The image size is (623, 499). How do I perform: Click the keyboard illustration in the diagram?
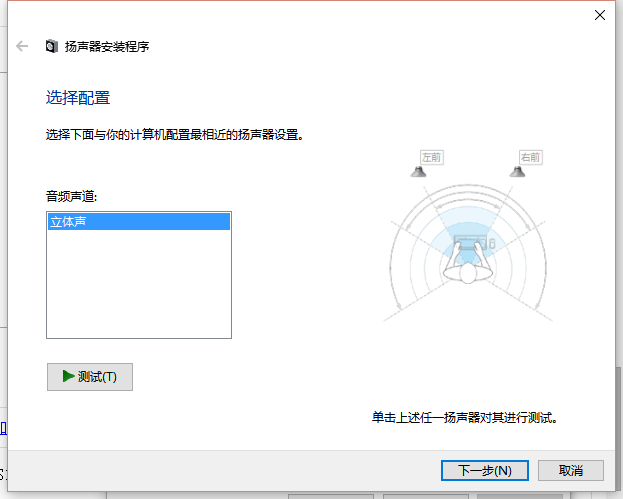tap(470, 242)
